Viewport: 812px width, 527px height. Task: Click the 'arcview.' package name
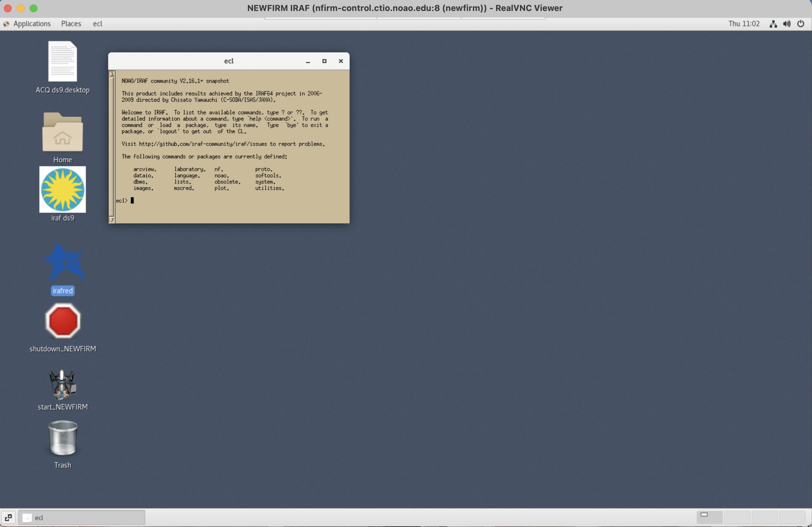145,169
